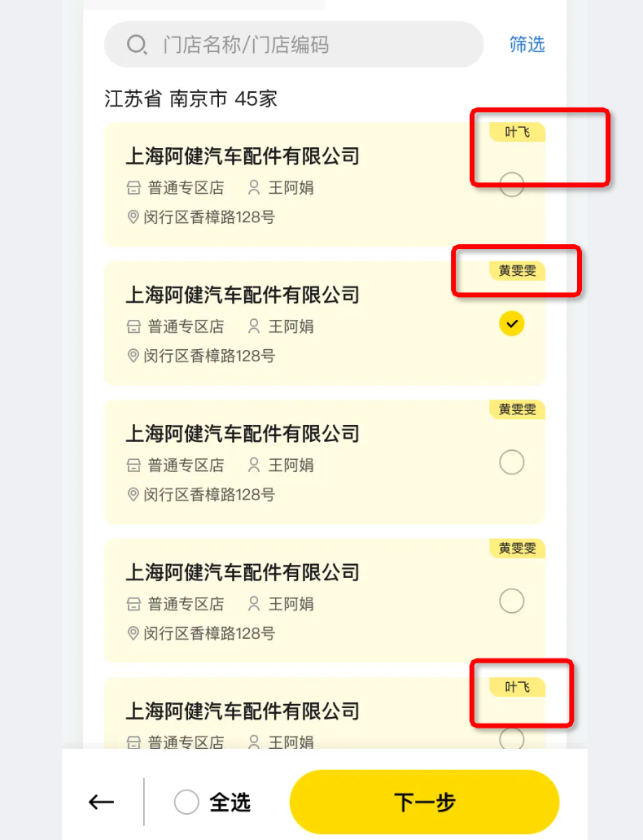
Task: Click the 下一步 next step button
Action: pos(424,803)
